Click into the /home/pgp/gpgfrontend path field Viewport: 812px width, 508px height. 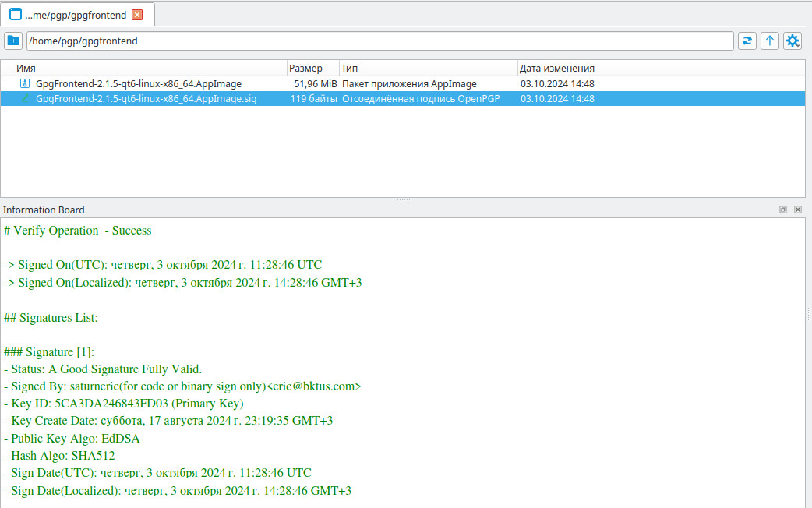[380, 41]
